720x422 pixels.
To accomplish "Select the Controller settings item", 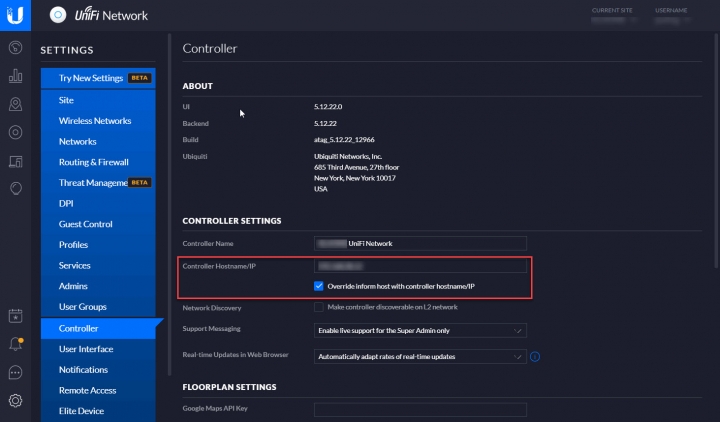I will (98, 328).
